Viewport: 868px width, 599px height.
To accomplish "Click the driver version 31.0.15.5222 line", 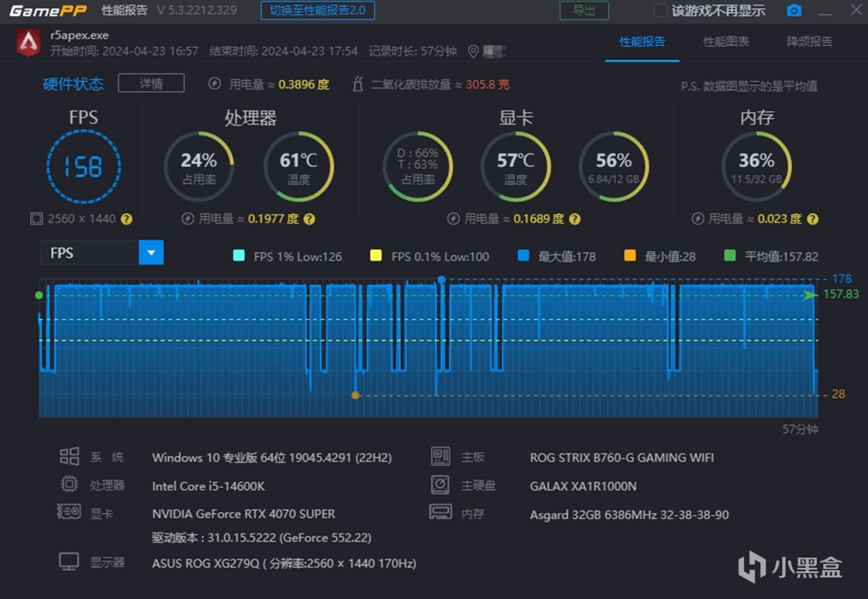I will pyautogui.click(x=261, y=538).
